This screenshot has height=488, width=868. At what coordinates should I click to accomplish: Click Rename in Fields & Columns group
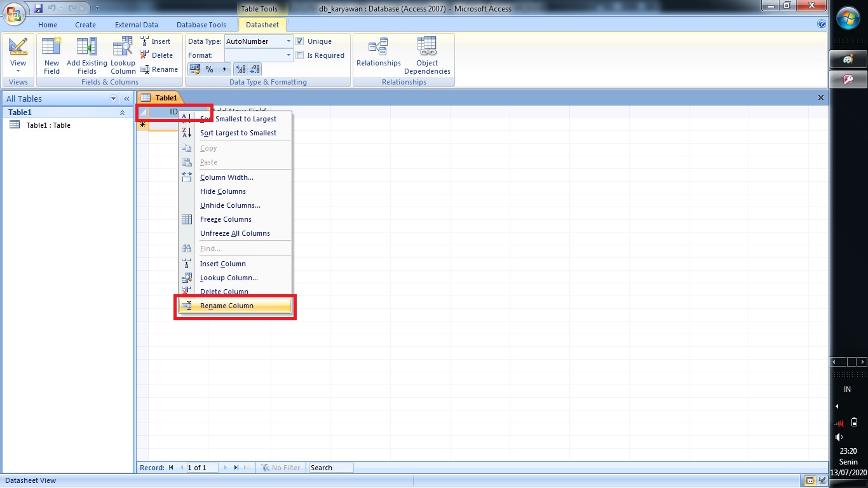pyautogui.click(x=158, y=69)
